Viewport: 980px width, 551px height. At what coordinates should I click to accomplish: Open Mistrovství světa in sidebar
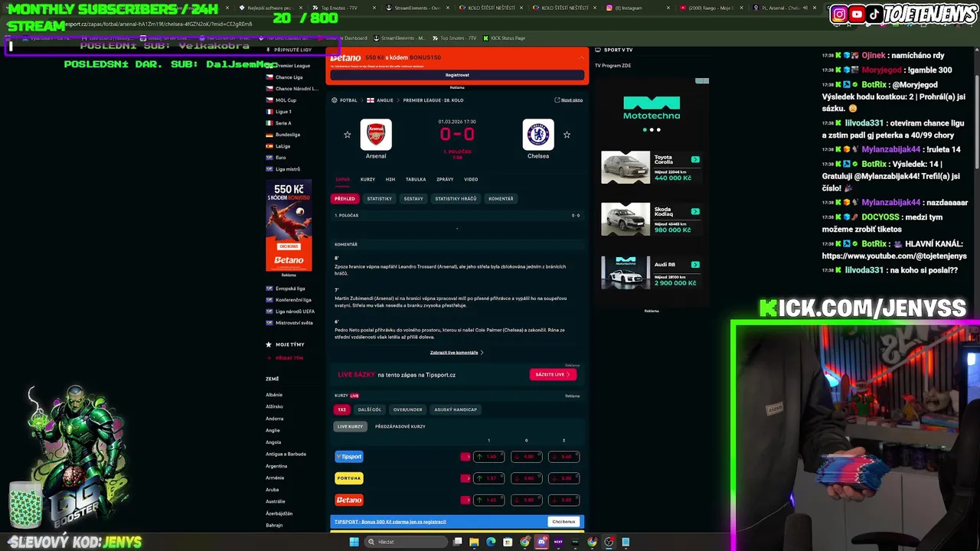tap(294, 323)
